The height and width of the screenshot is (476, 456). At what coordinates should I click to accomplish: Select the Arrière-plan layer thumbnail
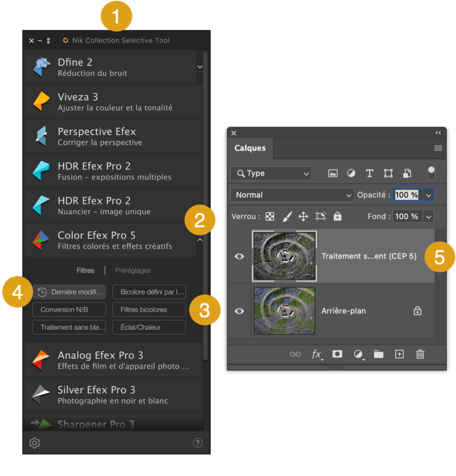(284, 311)
